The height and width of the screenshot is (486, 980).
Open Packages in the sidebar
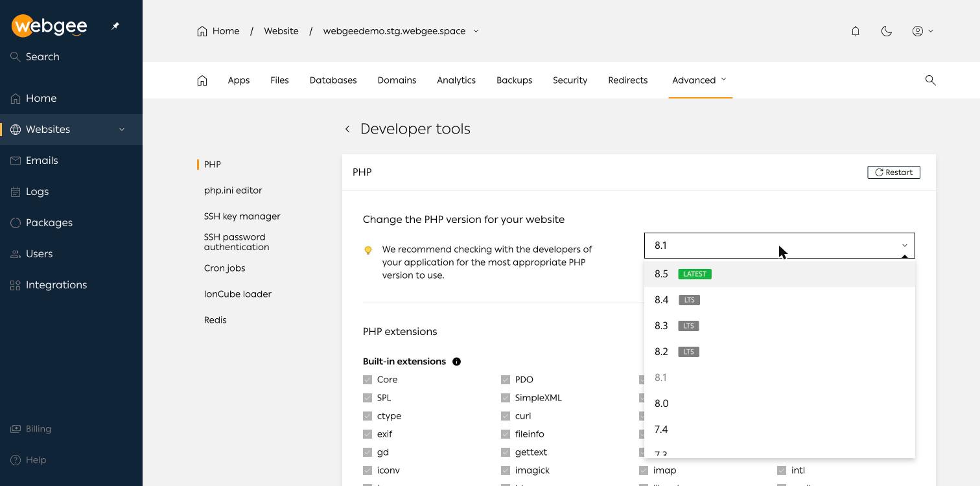[71, 223]
